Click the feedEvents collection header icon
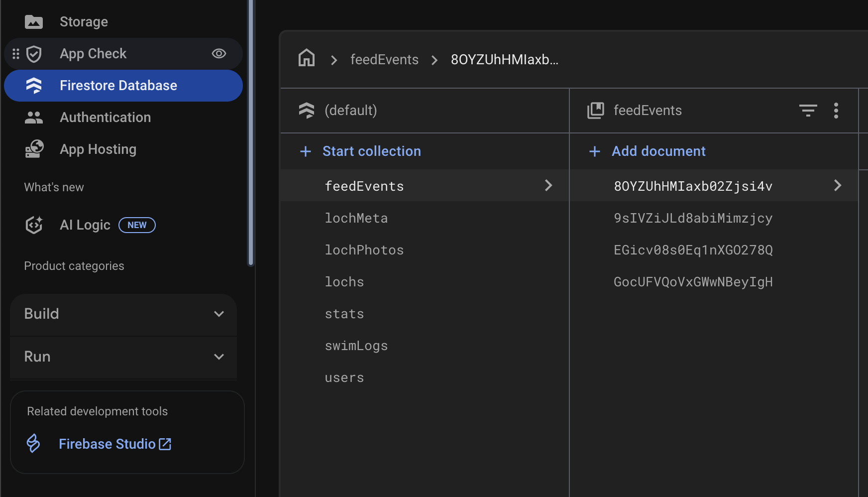The image size is (868, 497). click(596, 111)
